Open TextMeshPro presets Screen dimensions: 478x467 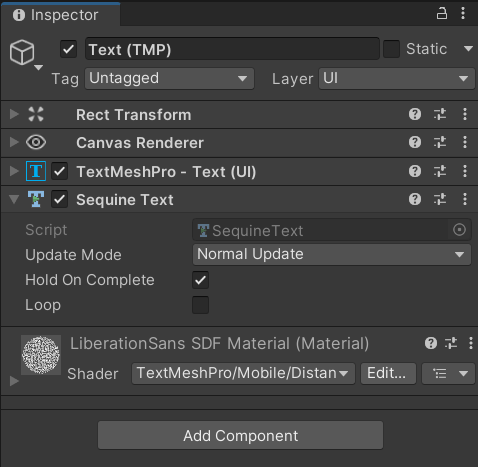pyautogui.click(x=440, y=171)
